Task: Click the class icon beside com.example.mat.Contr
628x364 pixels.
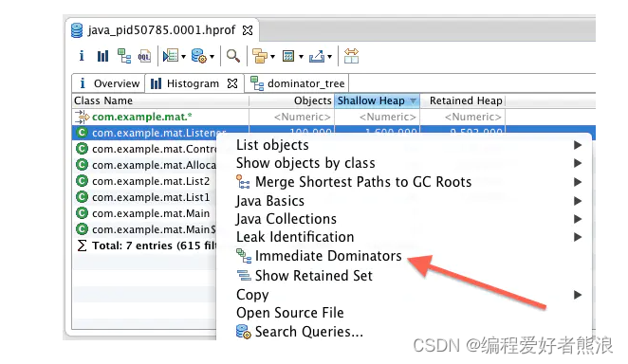Action: [x=82, y=149]
